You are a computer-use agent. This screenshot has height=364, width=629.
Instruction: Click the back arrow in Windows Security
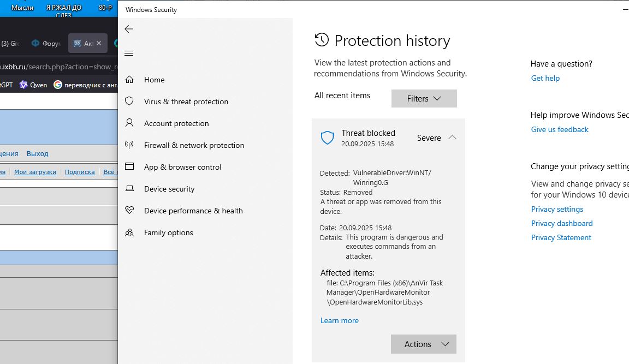129,29
